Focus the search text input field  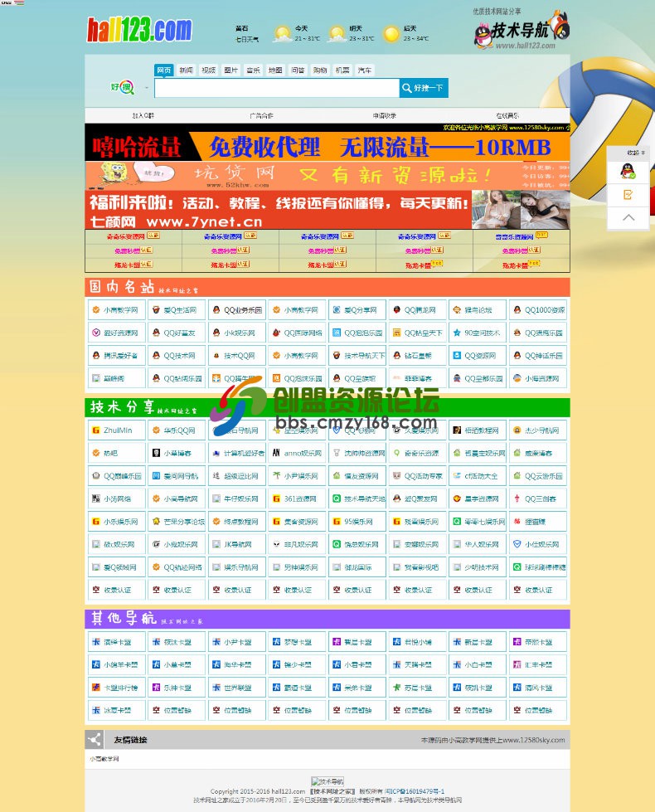(x=276, y=88)
